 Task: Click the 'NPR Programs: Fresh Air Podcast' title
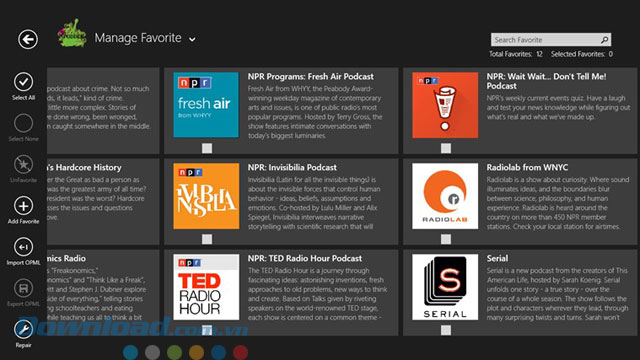tap(311, 77)
